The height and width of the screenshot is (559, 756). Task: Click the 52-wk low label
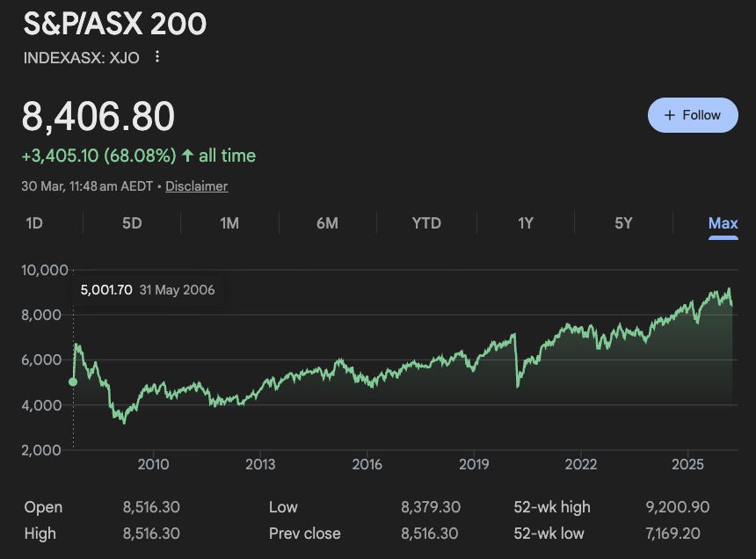pyautogui.click(x=549, y=534)
